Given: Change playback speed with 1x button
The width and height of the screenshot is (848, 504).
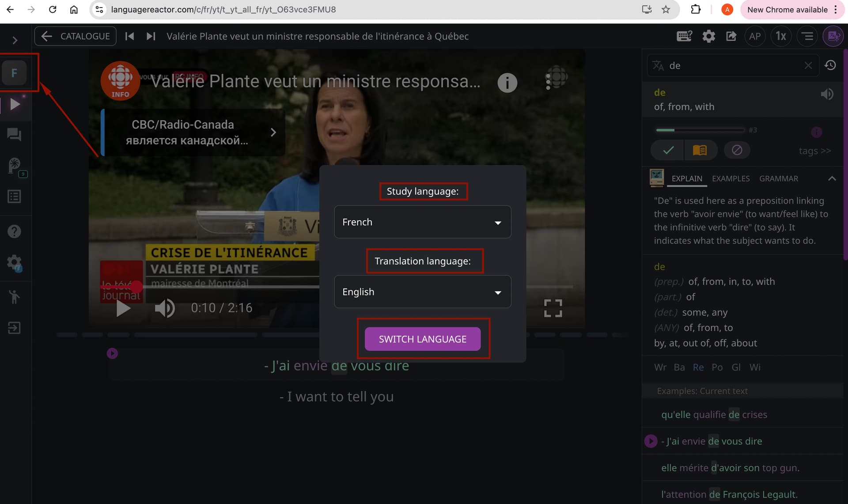Looking at the screenshot, I should point(781,36).
